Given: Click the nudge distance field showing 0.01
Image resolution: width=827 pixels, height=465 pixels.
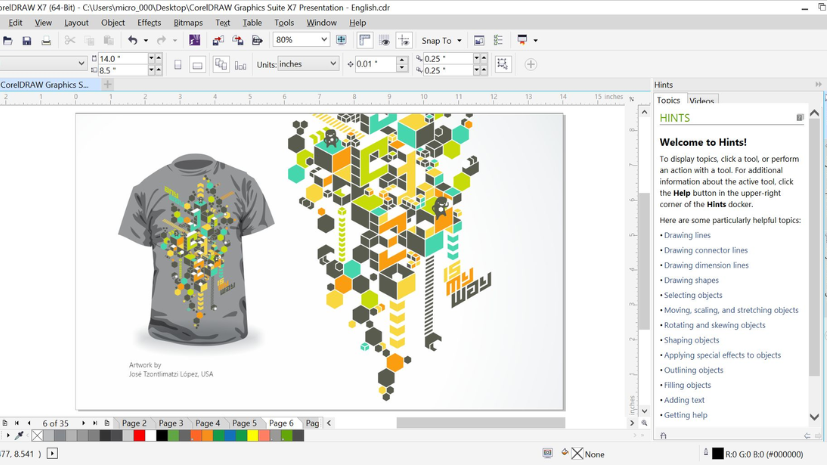Looking at the screenshot, I should pos(375,64).
